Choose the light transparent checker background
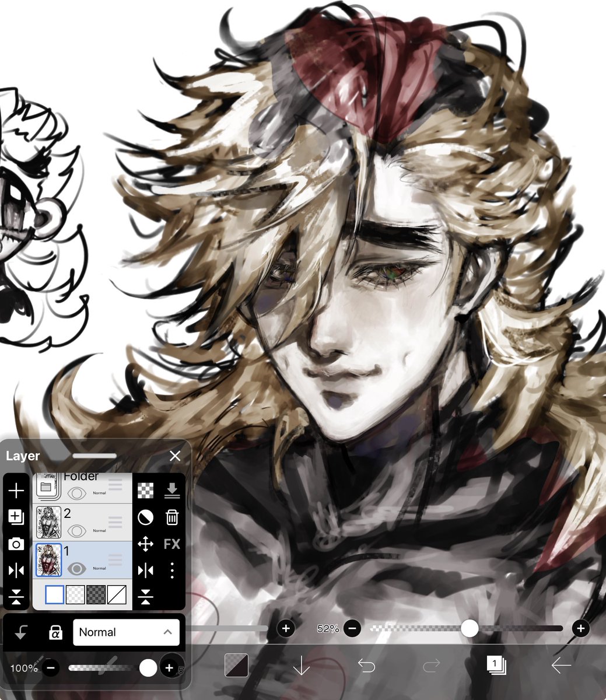606x700 pixels. click(75, 594)
